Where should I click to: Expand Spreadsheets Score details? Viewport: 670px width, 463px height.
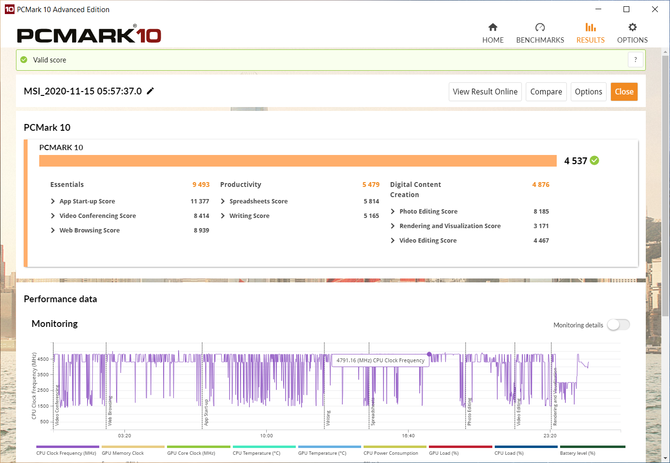(x=223, y=201)
